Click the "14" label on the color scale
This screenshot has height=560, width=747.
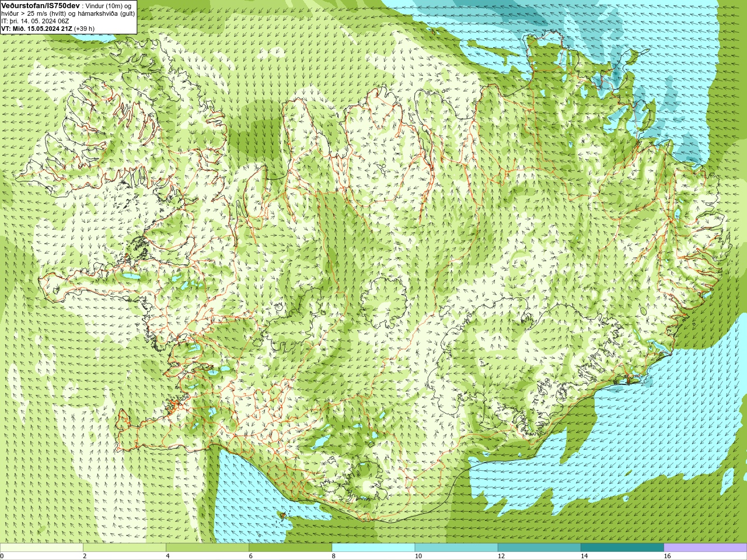point(584,556)
